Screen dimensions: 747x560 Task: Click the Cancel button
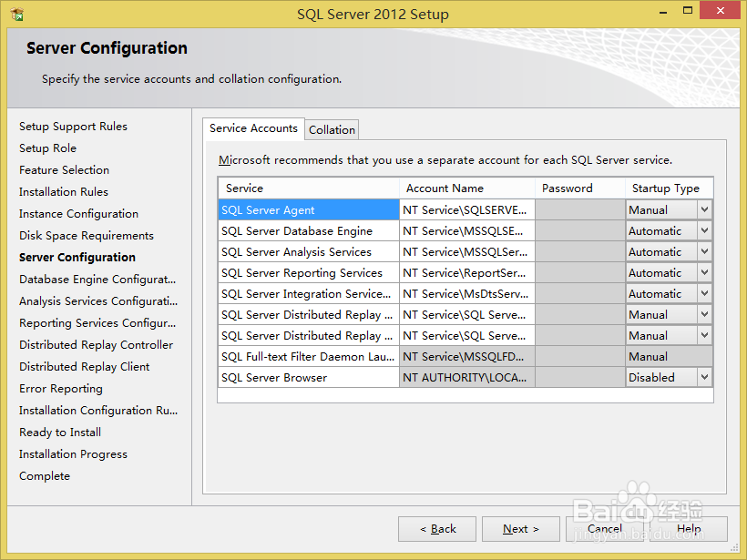605,528
